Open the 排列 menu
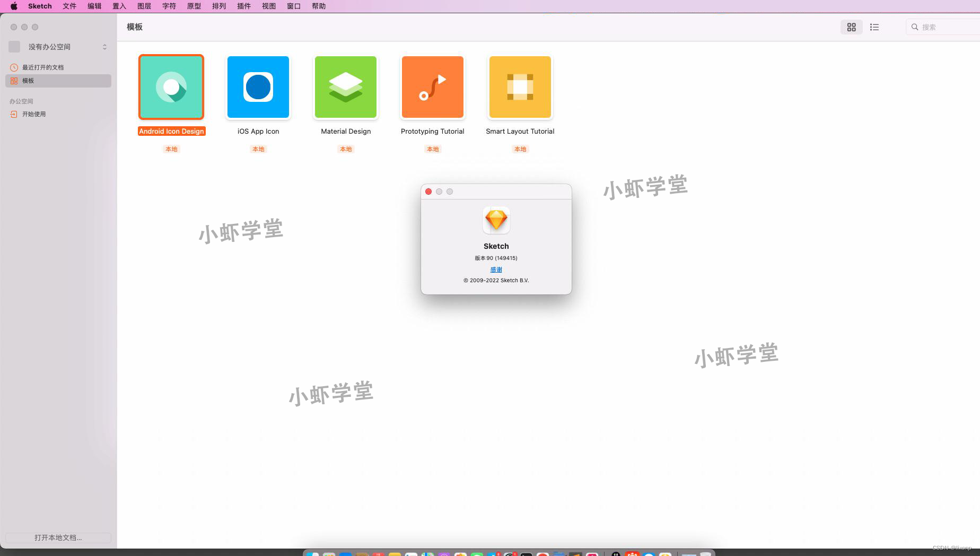The width and height of the screenshot is (980, 556). coord(219,6)
